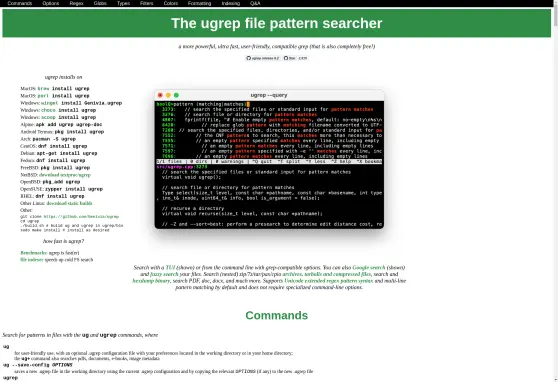
Task: Click the page's vertical scrollbar
Action: (x=556, y=191)
